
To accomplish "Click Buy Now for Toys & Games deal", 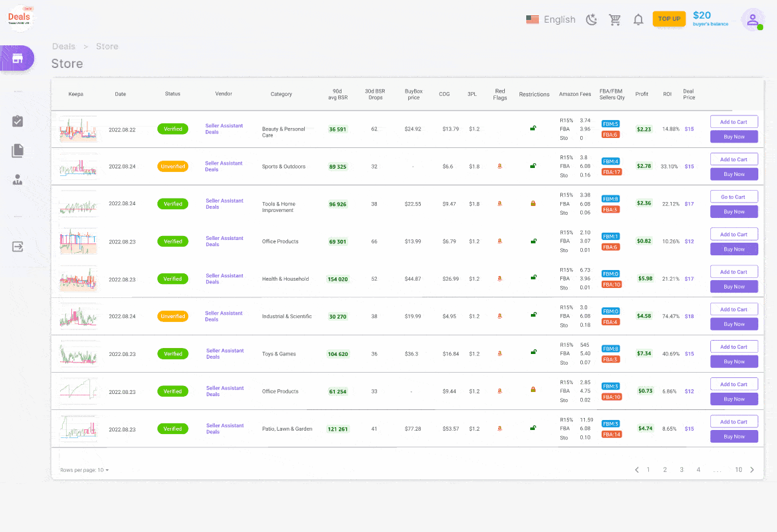I will pyautogui.click(x=734, y=361).
